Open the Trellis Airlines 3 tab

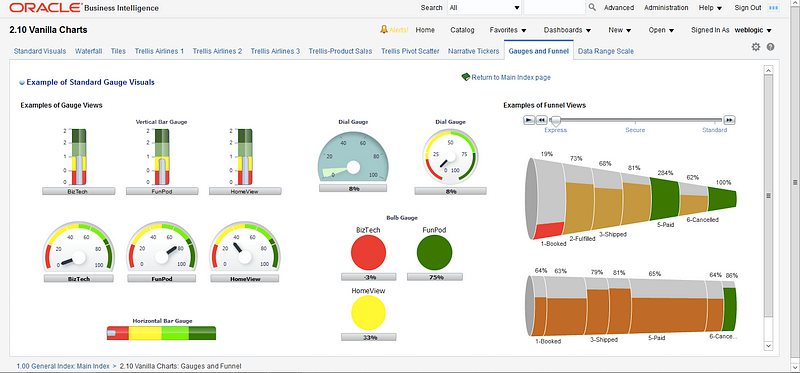(275, 51)
